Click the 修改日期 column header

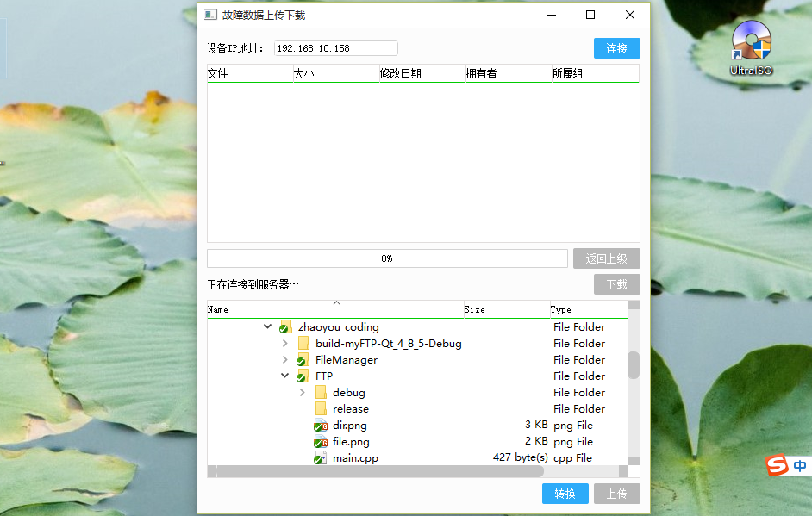coord(422,73)
